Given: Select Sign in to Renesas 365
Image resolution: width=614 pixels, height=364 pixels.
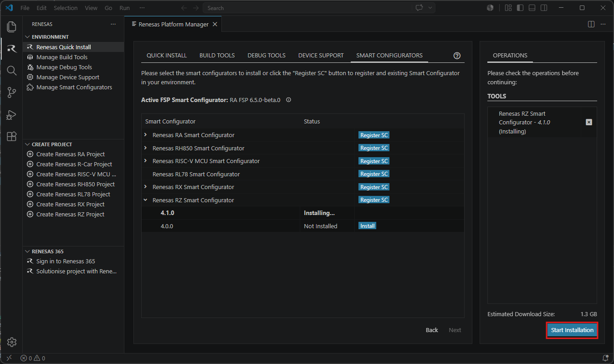Looking at the screenshot, I should 73,261.
